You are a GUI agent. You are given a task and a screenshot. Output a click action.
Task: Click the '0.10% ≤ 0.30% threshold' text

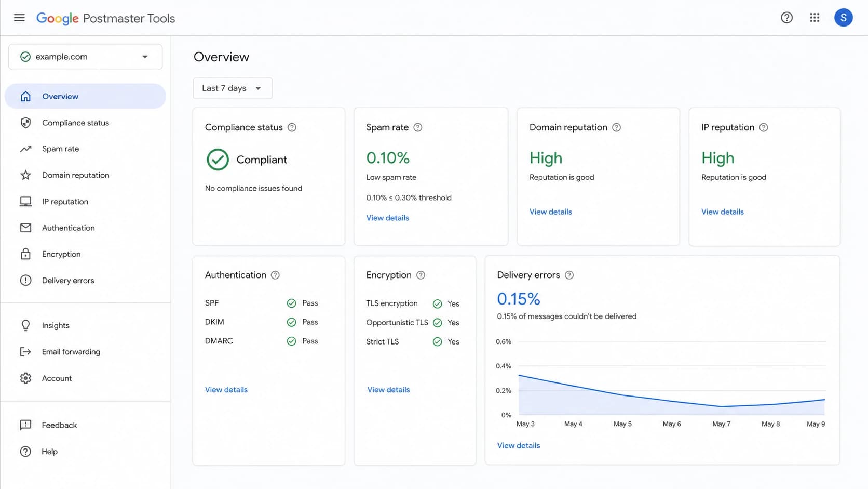tap(409, 197)
